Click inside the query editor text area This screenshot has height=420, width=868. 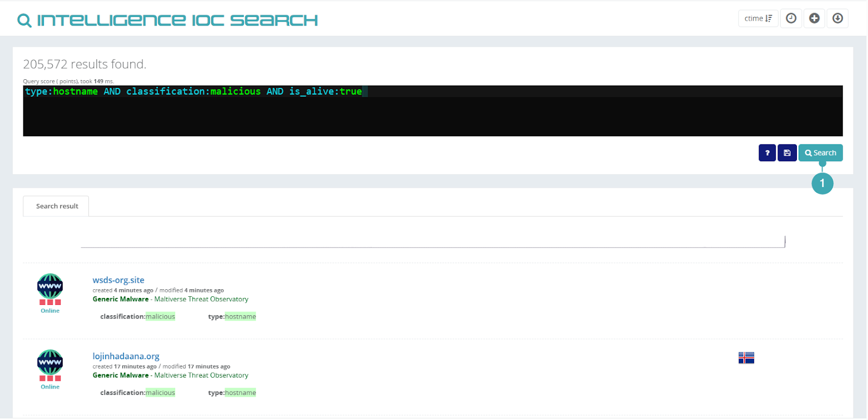point(432,114)
